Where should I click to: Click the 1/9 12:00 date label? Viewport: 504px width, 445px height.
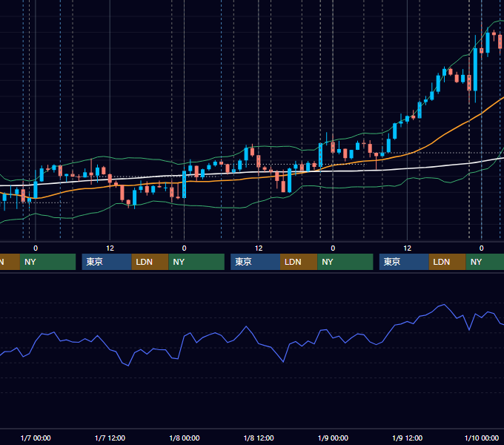tap(407, 438)
